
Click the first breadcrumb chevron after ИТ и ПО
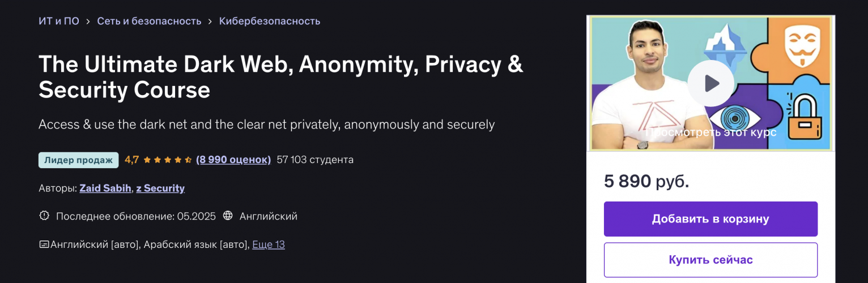pyautogui.click(x=88, y=22)
